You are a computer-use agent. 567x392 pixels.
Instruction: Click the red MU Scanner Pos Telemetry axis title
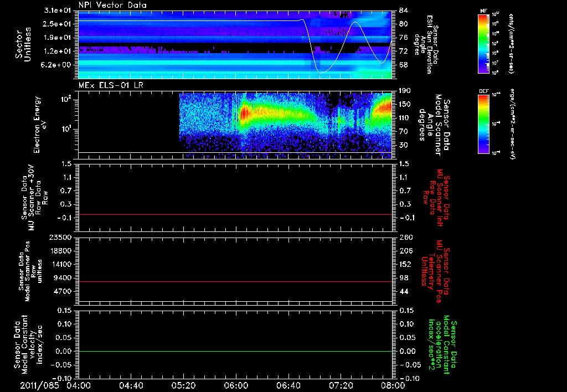(x=435, y=271)
